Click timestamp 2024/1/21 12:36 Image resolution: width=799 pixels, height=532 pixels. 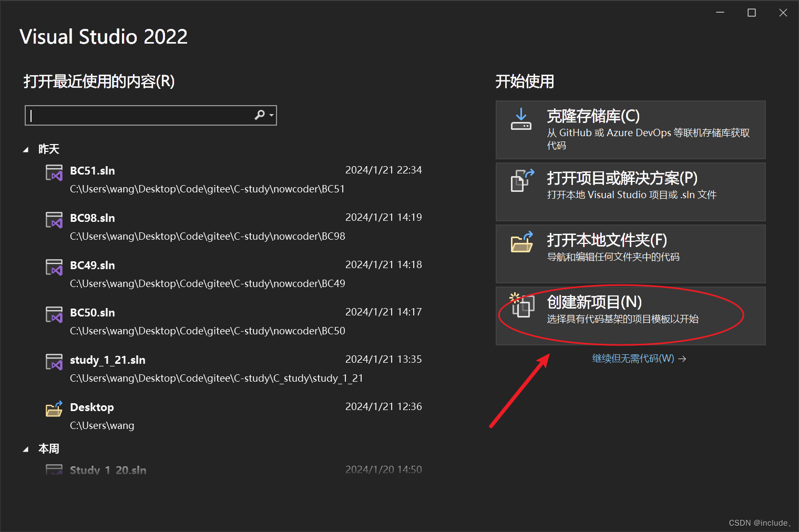coord(383,406)
